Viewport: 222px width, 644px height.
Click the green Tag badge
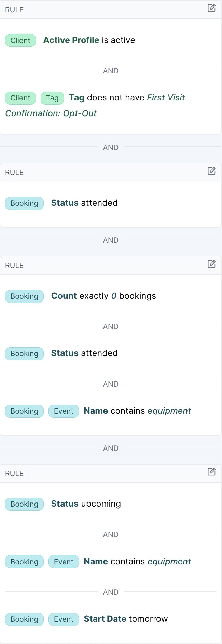(52, 98)
